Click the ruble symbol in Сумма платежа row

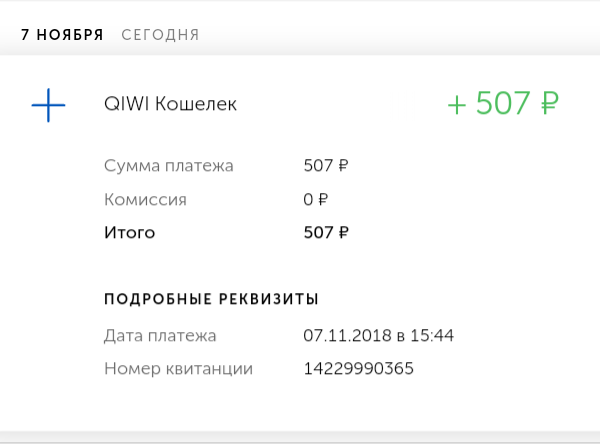point(342,166)
